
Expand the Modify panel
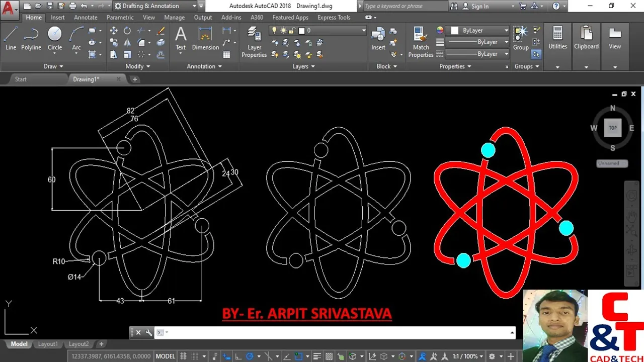pyautogui.click(x=137, y=66)
